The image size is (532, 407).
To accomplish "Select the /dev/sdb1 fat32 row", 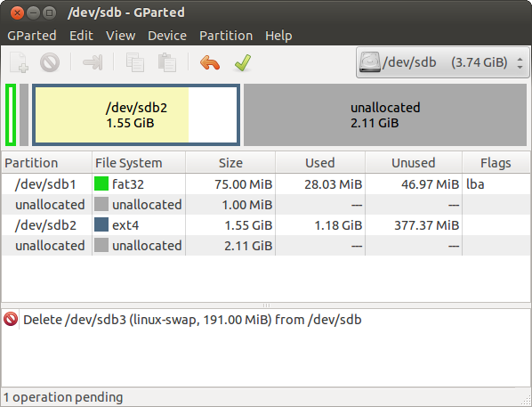I will (x=266, y=184).
